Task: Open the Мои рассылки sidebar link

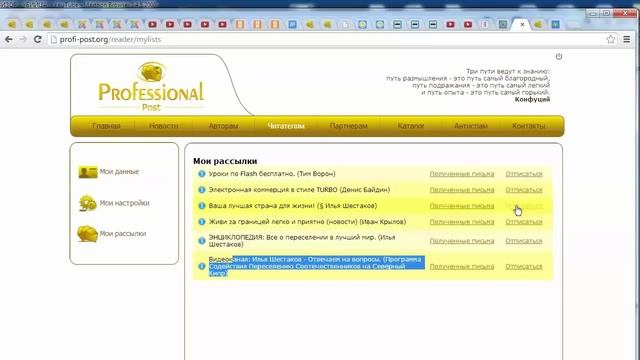Action: (123, 233)
